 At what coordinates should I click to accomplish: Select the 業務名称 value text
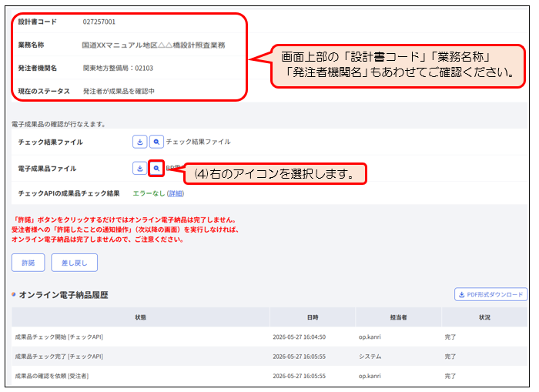coord(153,45)
